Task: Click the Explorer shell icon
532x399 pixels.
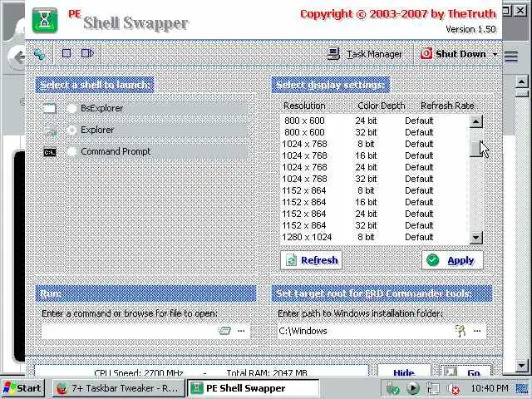Action: coord(50,131)
